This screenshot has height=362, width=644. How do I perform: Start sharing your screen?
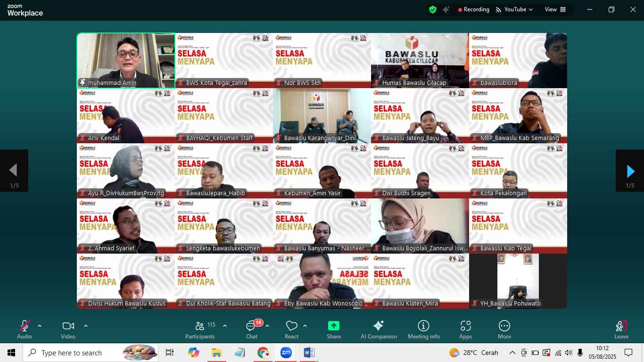333,329
